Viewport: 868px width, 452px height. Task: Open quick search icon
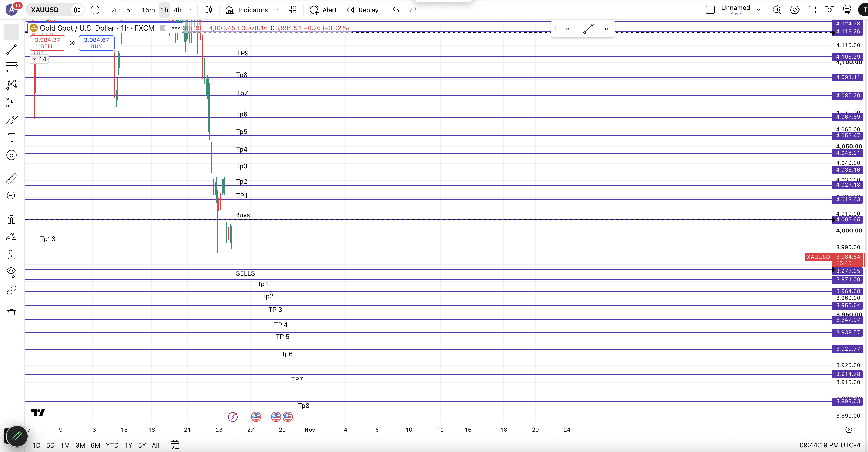(777, 10)
